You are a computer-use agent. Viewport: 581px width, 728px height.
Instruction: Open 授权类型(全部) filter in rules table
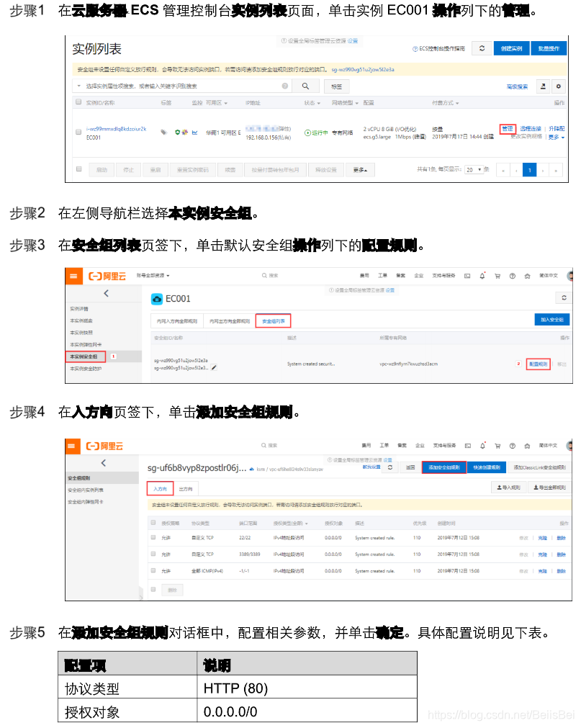click(291, 523)
